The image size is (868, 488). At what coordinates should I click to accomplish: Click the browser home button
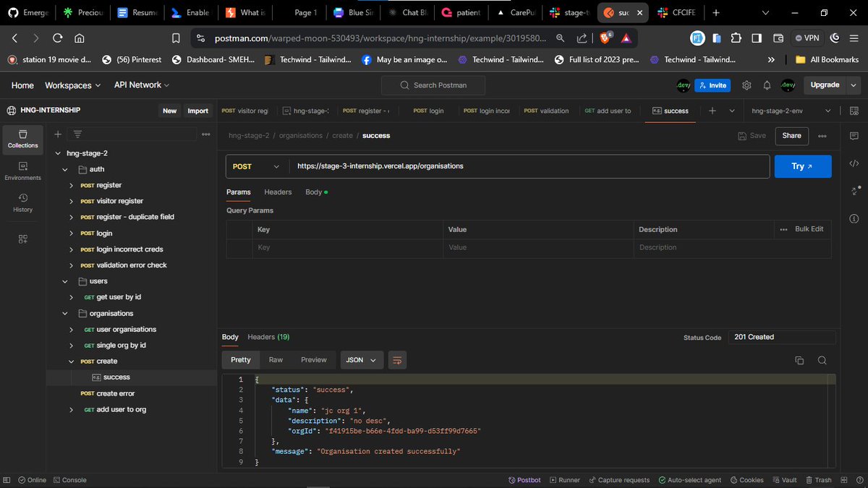point(80,38)
